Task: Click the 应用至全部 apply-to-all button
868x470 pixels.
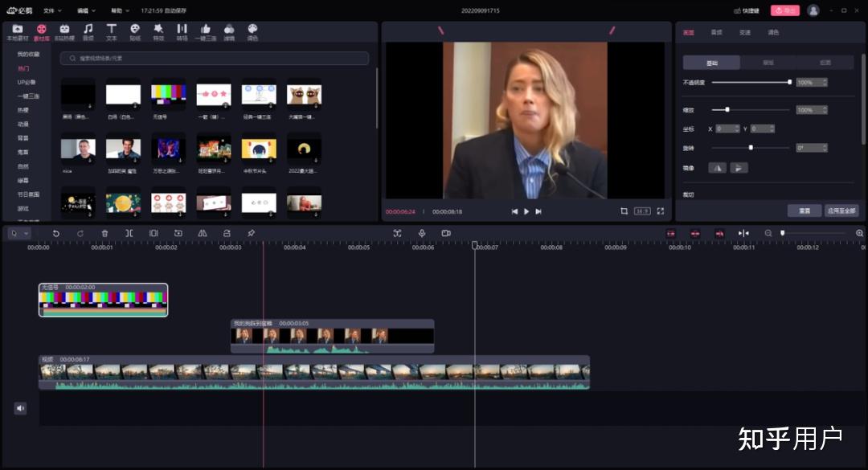Action: click(x=841, y=210)
